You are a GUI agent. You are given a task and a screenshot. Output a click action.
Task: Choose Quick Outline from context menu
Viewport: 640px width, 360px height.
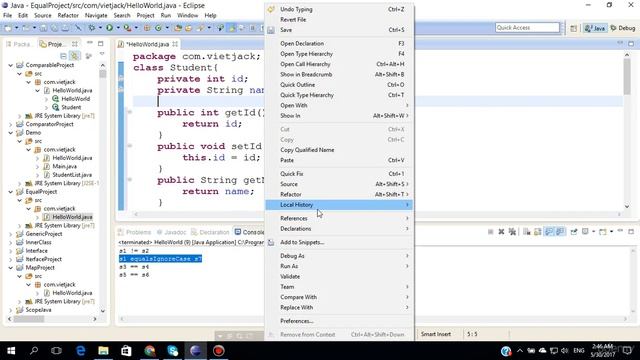pyautogui.click(x=339, y=84)
